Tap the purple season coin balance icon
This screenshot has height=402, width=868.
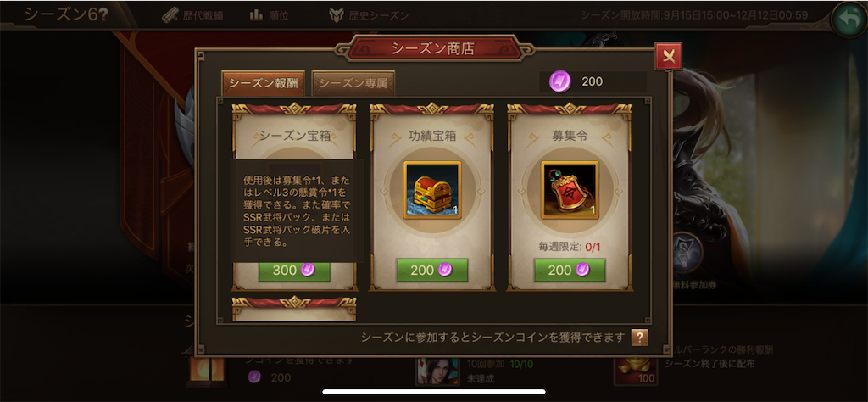pyautogui.click(x=559, y=82)
